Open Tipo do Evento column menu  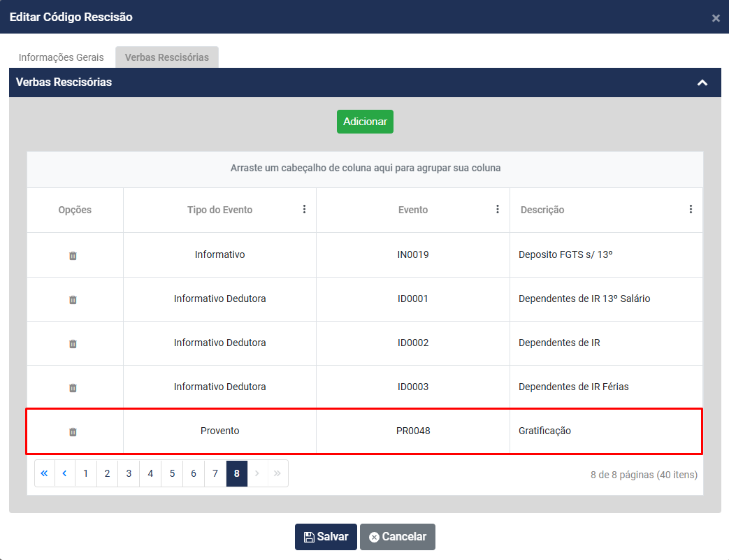(x=304, y=209)
